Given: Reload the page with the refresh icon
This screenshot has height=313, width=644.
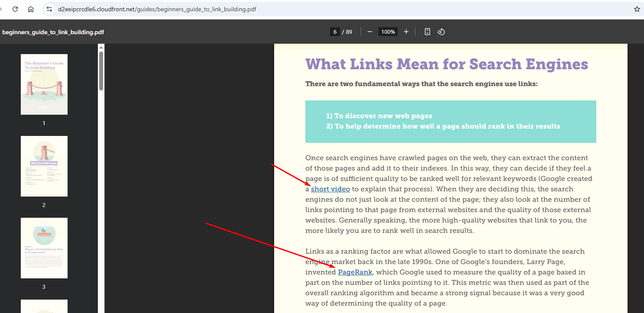Looking at the screenshot, I should click(x=15, y=9).
